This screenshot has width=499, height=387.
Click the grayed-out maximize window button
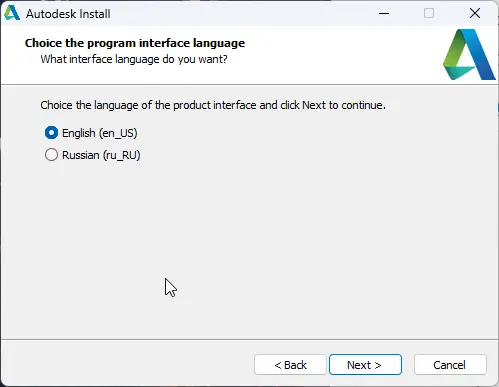[x=429, y=13]
